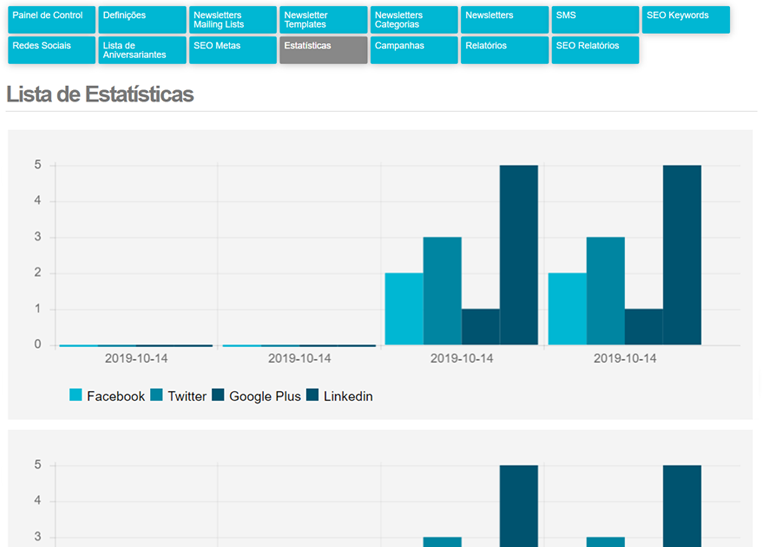Click the Google Plus legend label

pyautogui.click(x=265, y=397)
